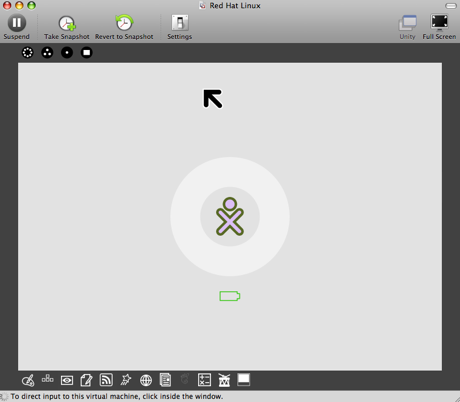Switch to Activity view rectangle icon
Viewport: 460px width, 402px height.
pyautogui.click(x=87, y=52)
